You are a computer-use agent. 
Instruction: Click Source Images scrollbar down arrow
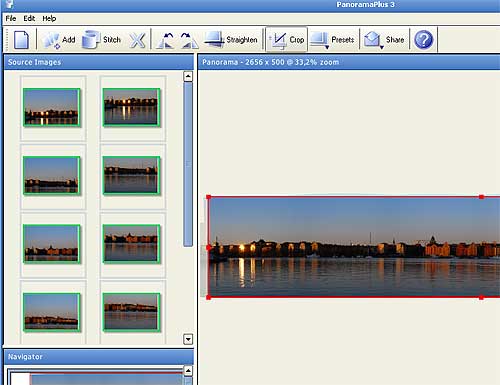tap(188, 339)
